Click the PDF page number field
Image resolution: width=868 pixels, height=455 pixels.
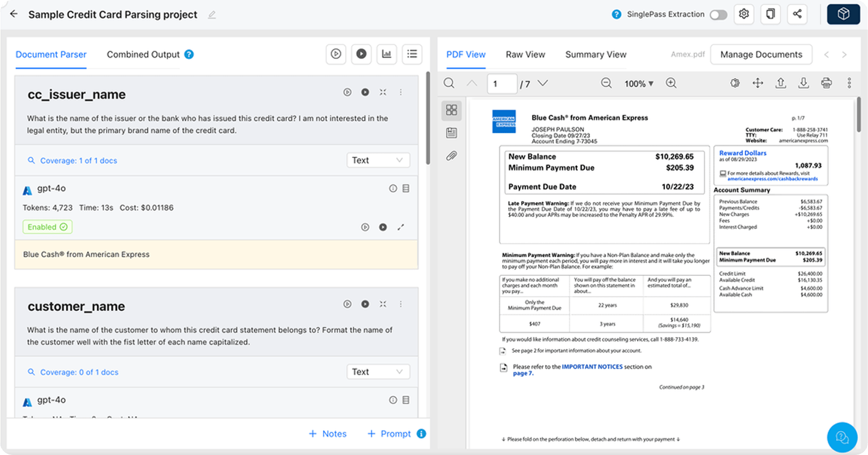point(501,84)
